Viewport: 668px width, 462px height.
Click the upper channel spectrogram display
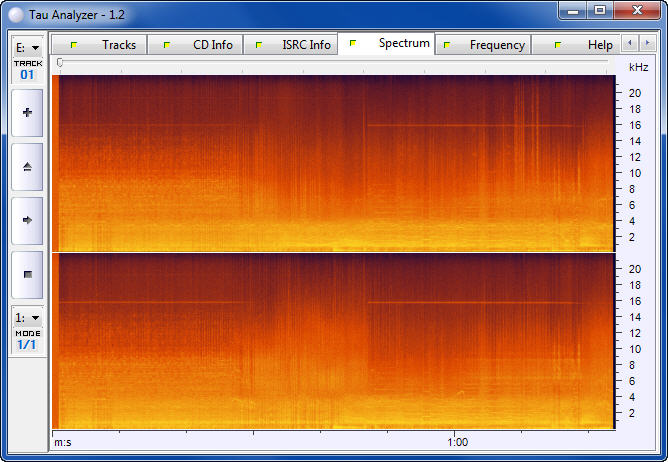point(333,163)
